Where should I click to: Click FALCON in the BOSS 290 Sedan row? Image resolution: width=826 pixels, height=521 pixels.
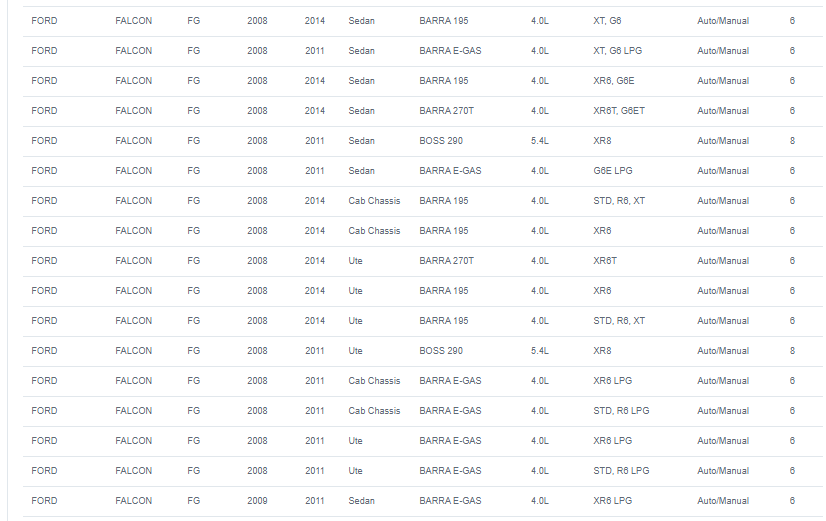[x=133, y=141]
